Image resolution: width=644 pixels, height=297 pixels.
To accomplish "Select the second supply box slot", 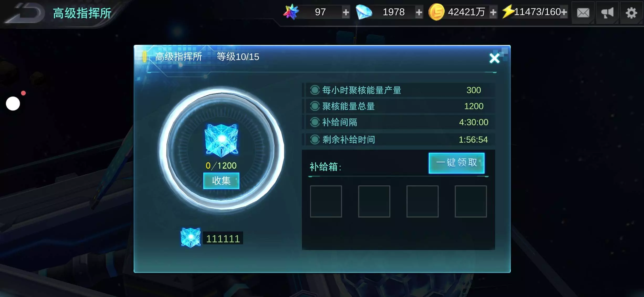I will coord(374,201).
